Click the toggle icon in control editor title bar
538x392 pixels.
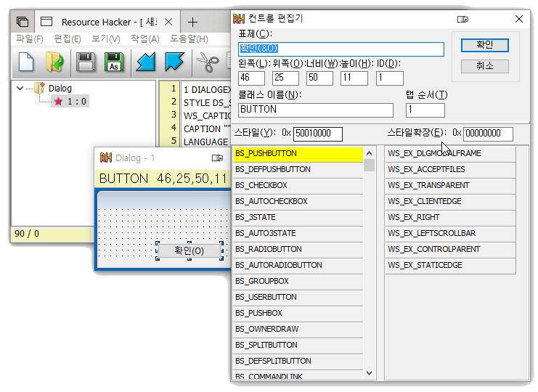(462, 19)
